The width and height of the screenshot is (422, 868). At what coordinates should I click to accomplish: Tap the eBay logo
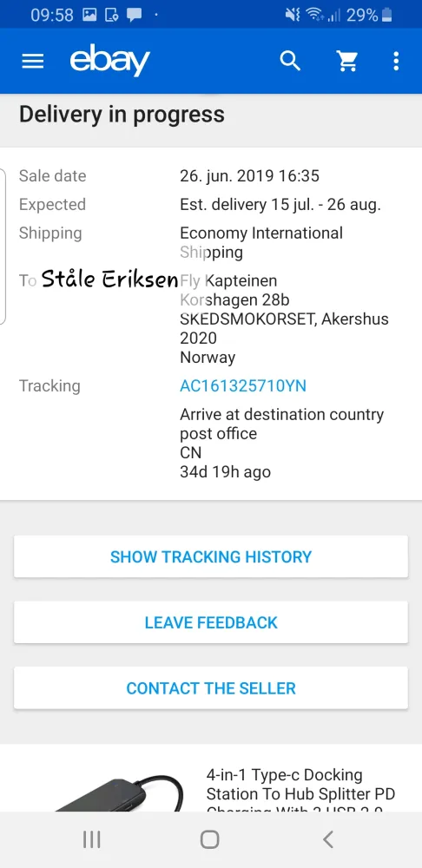click(x=109, y=61)
